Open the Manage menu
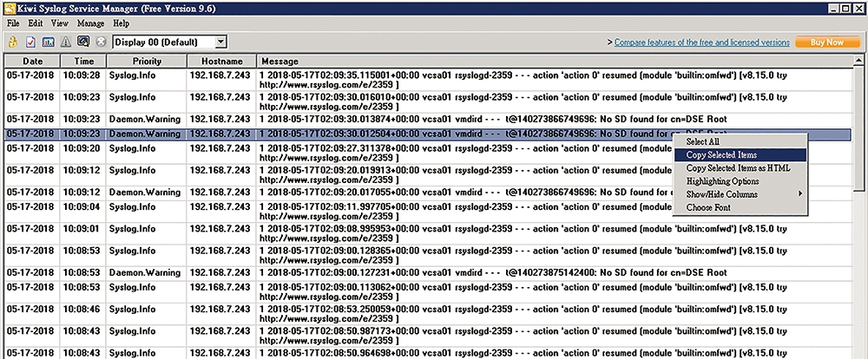 tap(91, 23)
